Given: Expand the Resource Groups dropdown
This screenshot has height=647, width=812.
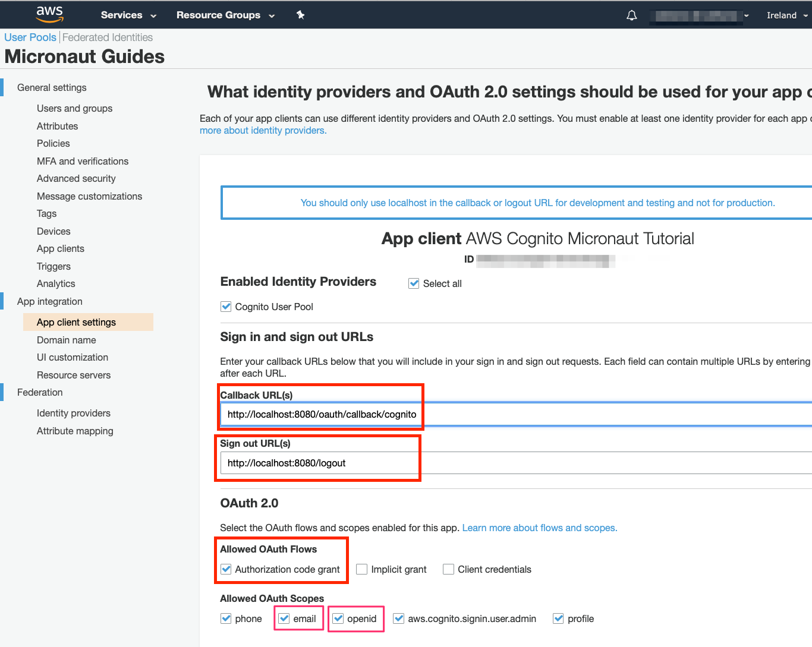Looking at the screenshot, I should (x=225, y=15).
